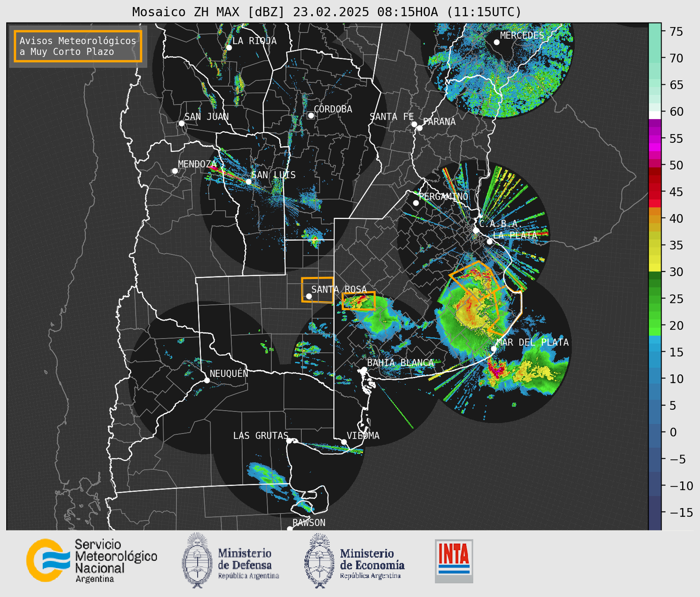Click the orange warning box east of Santa Rosa
The image size is (700, 597).
click(359, 301)
